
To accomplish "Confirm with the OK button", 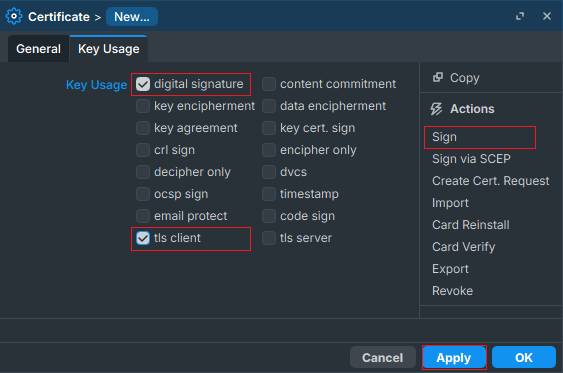I will [x=524, y=357].
